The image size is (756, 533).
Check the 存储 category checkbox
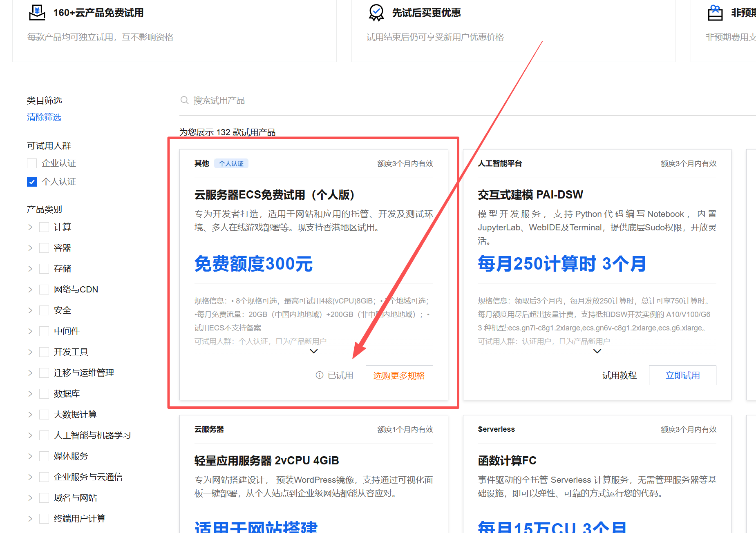(x=44, y=269)
